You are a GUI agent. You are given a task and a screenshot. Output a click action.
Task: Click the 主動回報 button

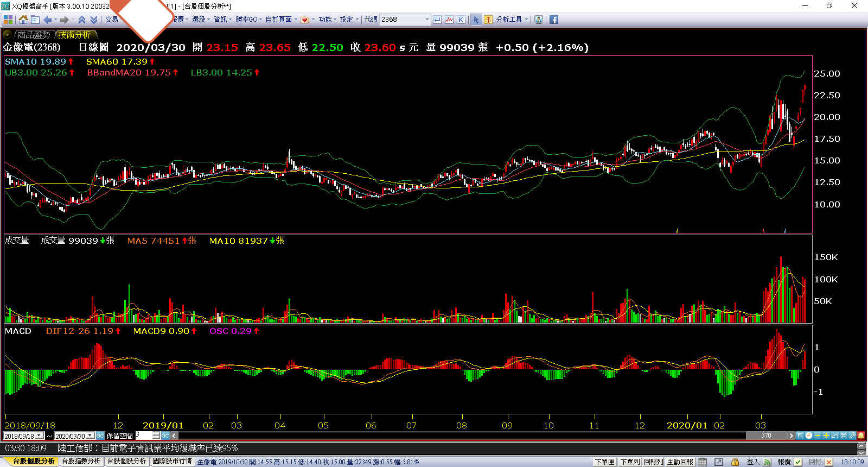[680, 462]
